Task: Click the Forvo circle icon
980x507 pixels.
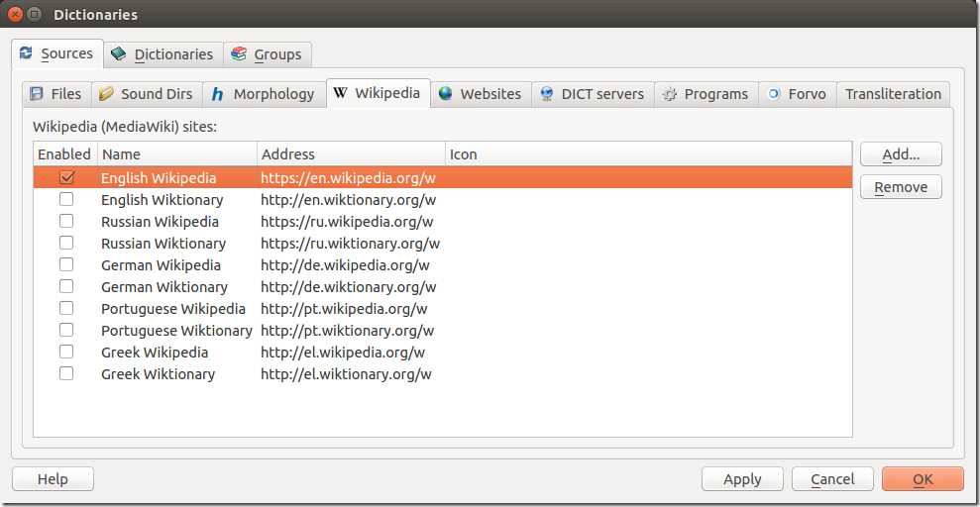Action: click(774, 94)
